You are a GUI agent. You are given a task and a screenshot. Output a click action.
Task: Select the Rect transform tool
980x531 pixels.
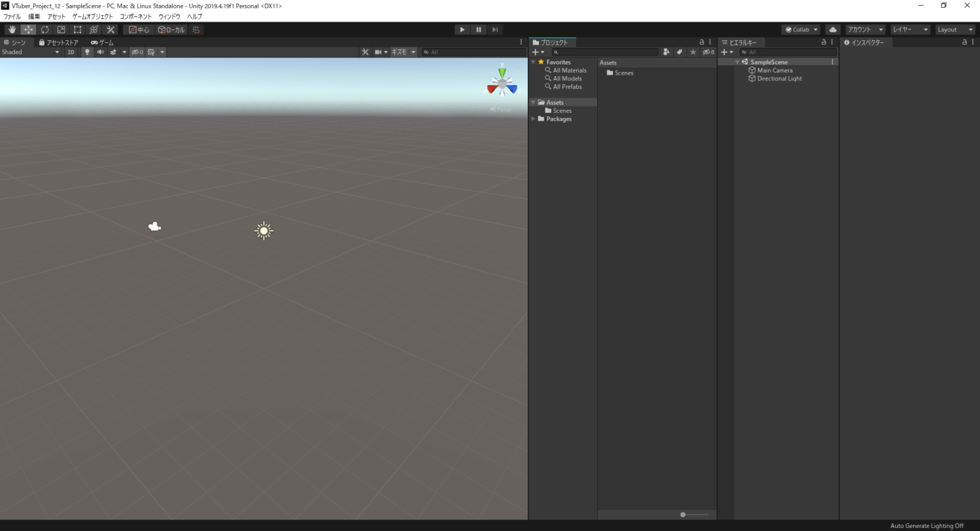click(x=77, y=30)
